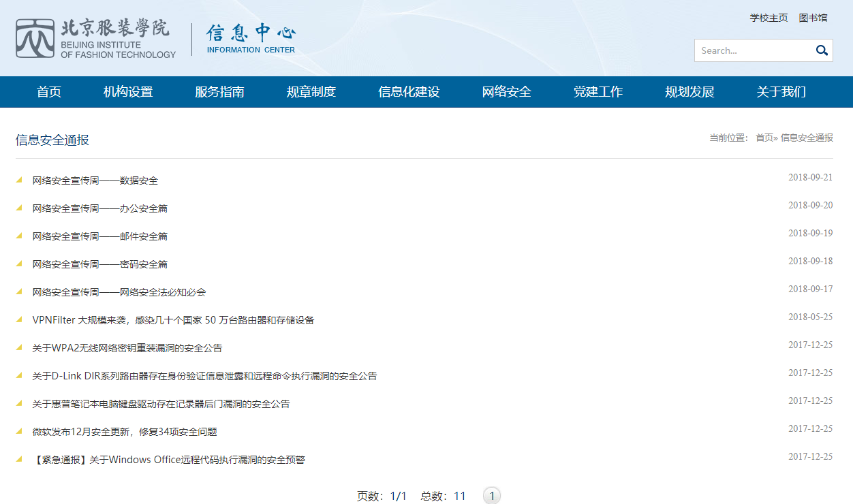
Task: Open 关于我们 navigation item
Action: pos(781,92)
